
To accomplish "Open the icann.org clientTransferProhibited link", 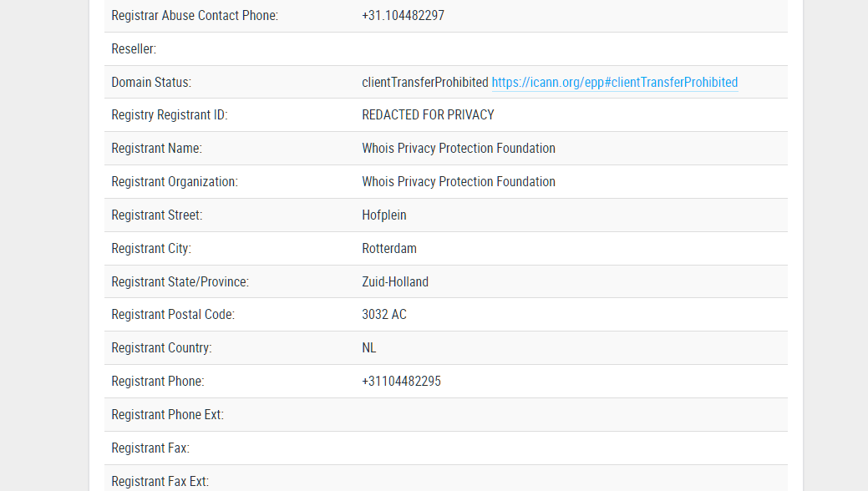I will click(x=614, y=82).
